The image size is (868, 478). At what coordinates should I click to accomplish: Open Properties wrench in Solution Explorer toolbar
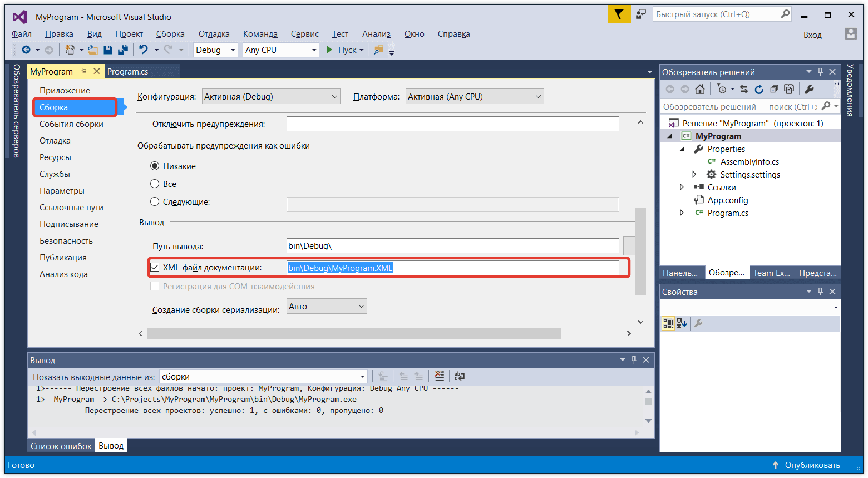pos(810,89)
